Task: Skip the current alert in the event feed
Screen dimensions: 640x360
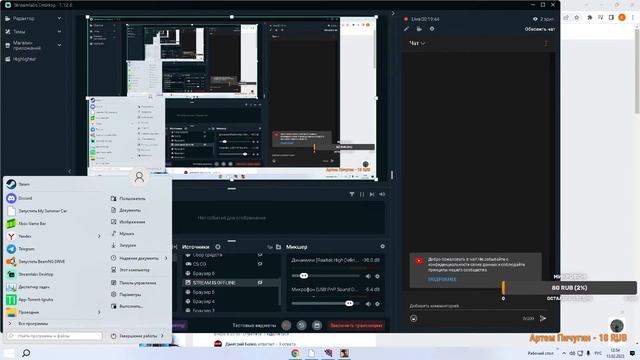Action: pos(372,195)
